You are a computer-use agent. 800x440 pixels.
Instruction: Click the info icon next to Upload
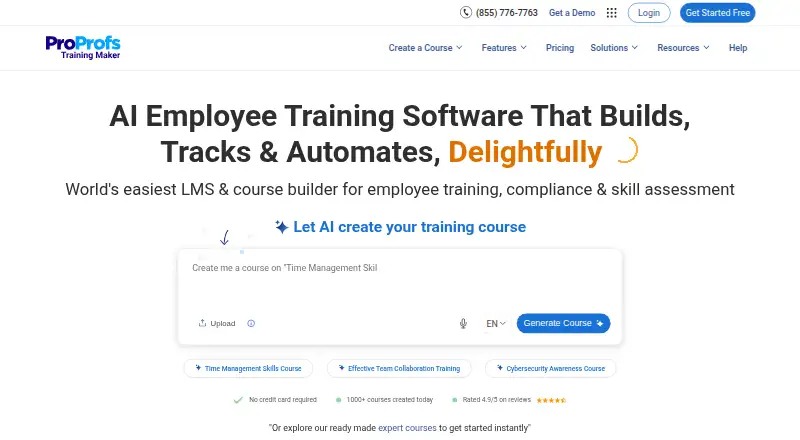tap(251, 323)
